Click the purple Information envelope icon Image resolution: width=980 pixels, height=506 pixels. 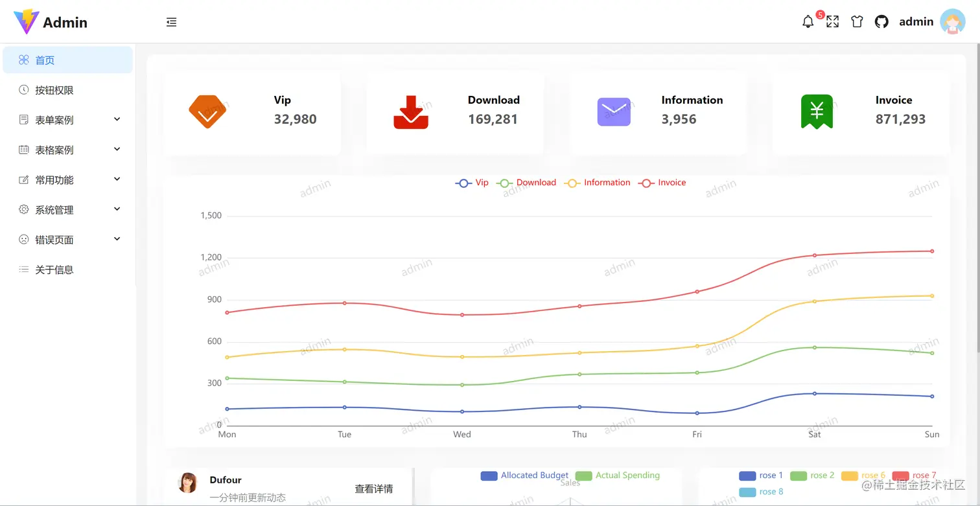click(614, 111)
